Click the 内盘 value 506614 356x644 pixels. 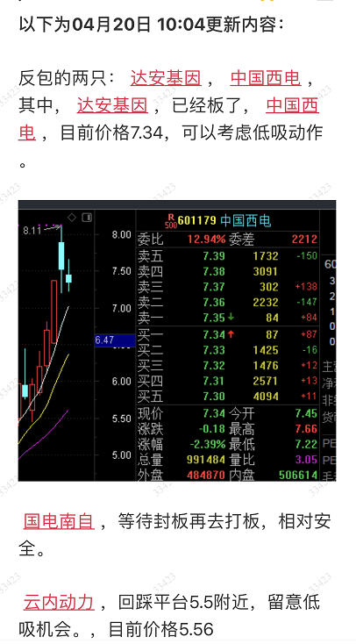[298, 476]
